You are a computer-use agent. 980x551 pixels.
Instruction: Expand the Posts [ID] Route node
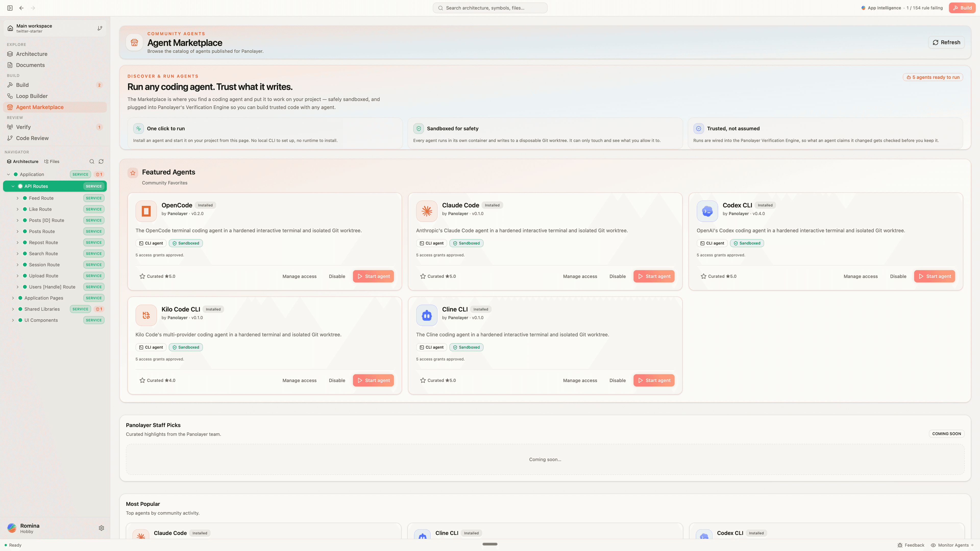tap(18, 220)
